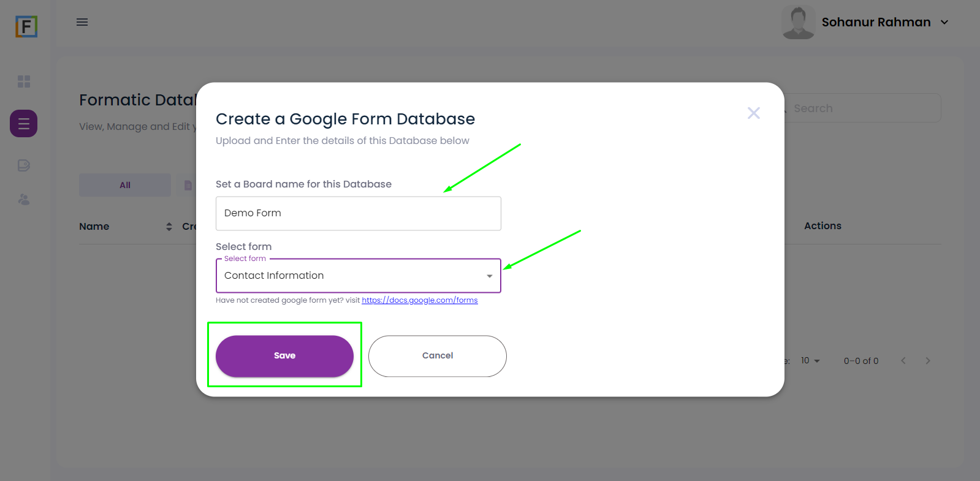Open the docs.google.com/forms link
This screenshot has width=980, height=481.
(420, 300)
